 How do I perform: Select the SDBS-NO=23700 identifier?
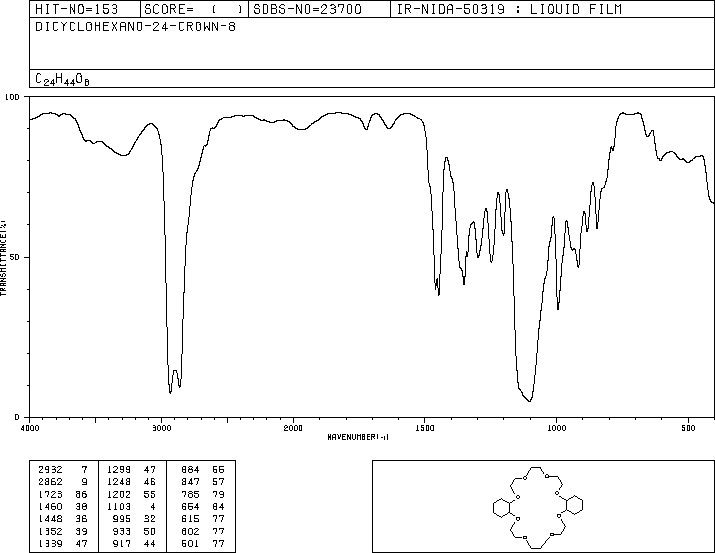pyautogui.click(x=307, y=9)
